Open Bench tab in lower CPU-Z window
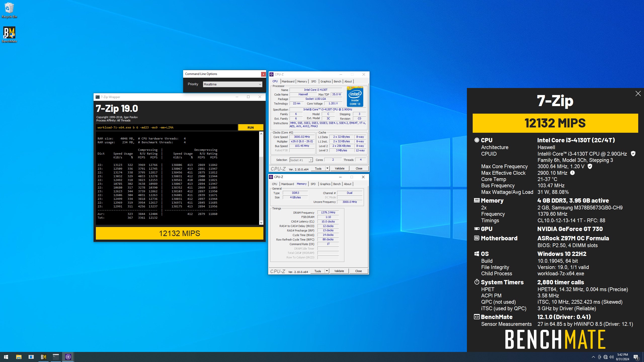 (x=337, y=184)
